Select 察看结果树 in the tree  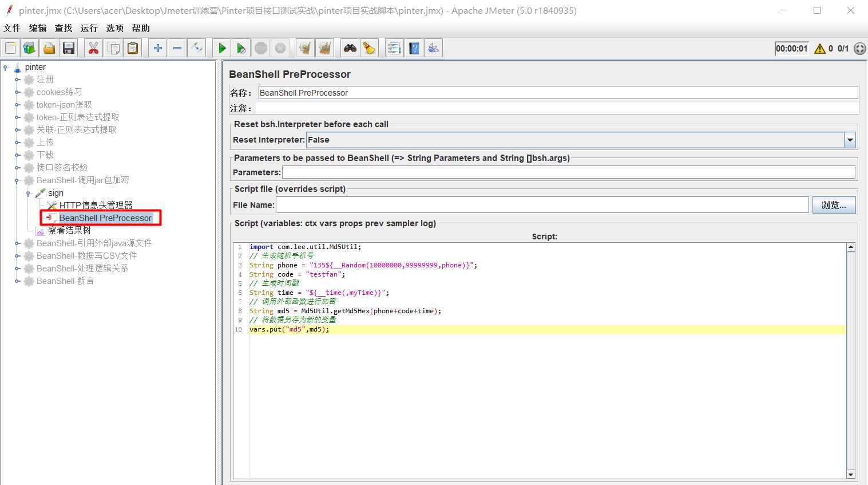69,230
